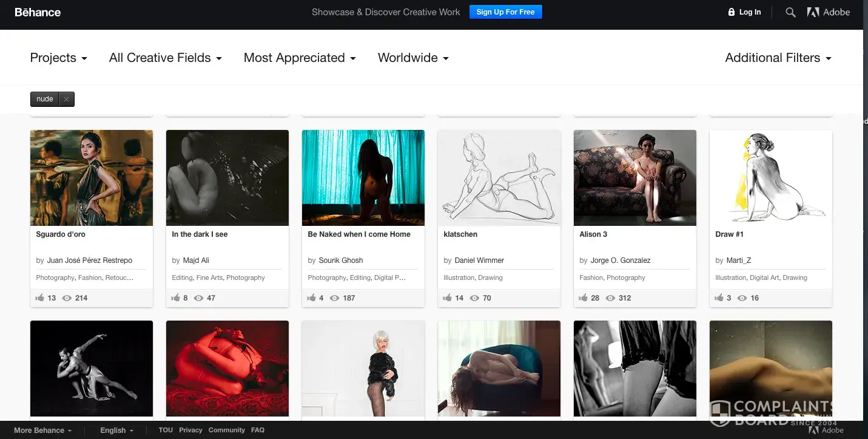Click thumbs-up icon on Be Naked when I come Home
The height and width of the screenshot is (439, 868).
(312, 298)
